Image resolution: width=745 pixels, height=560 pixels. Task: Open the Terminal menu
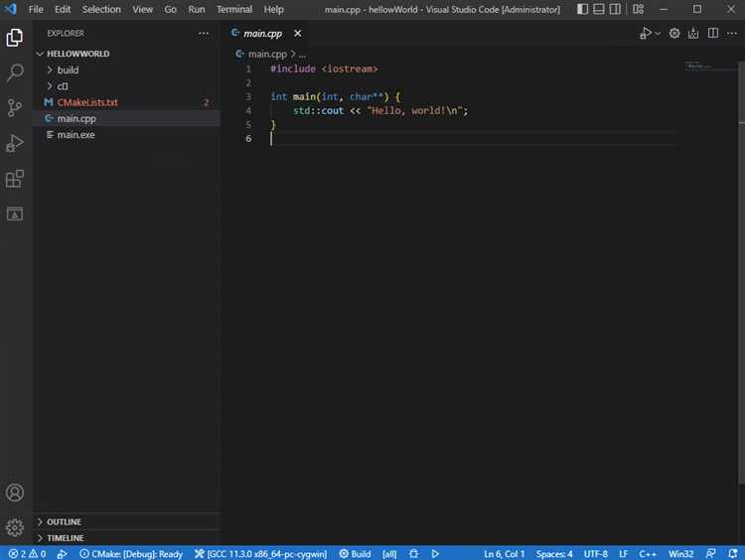234,9
